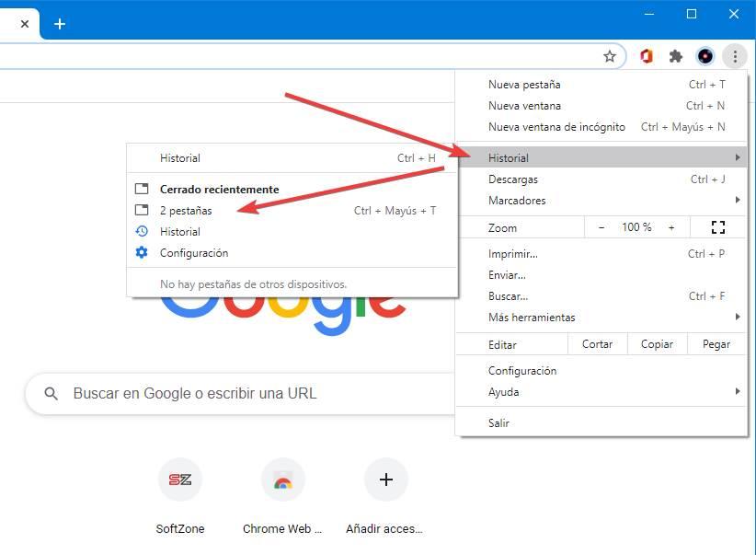Open the Extensions puzzle icon
This screenshot has width=756, height=555.
click(x=676, y=56)
